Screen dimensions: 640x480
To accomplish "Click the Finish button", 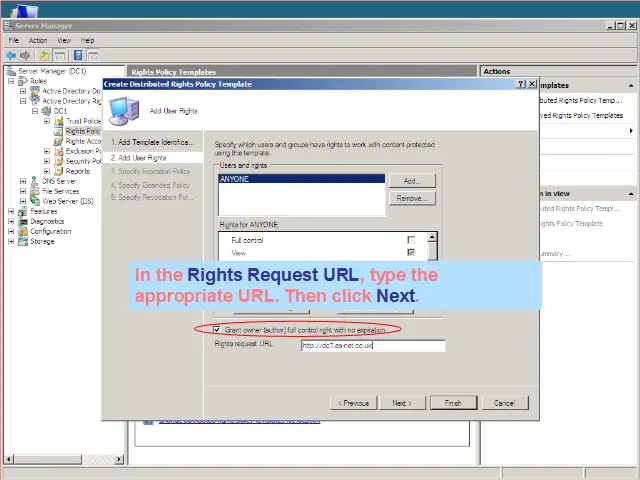I will pyautogui.click(x=453, y=403).
